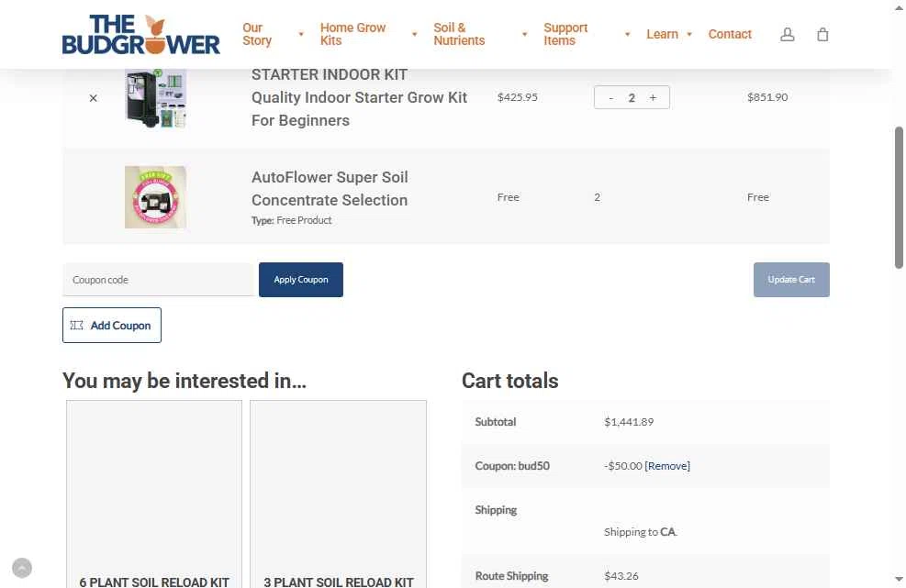Click the $1,441.89 subtotal value
This screenshot has height=588, width=906.
click(629, 422)
